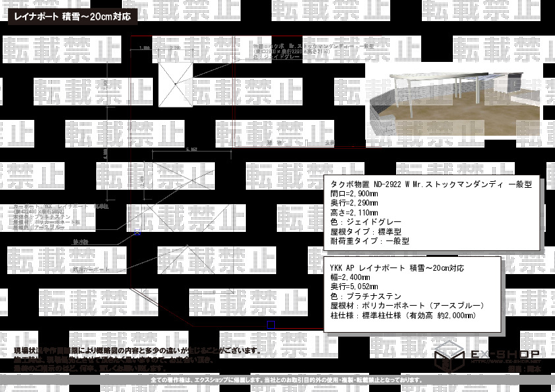Select the heading 'YKK AP レイナポート 積雪～20cm対応'
The width and height of the screenshot is (555, 392).
point(397,268)
